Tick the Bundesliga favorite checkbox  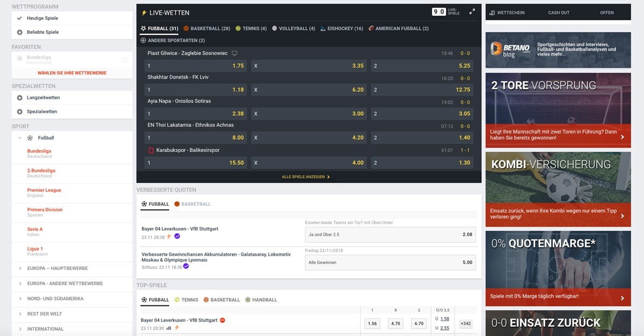[125, 59]
